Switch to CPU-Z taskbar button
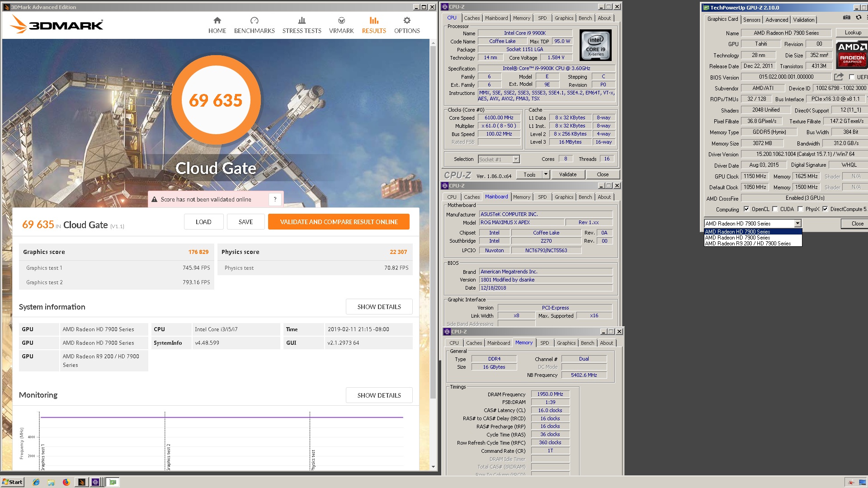868x488 pixels. pos(95,482)
